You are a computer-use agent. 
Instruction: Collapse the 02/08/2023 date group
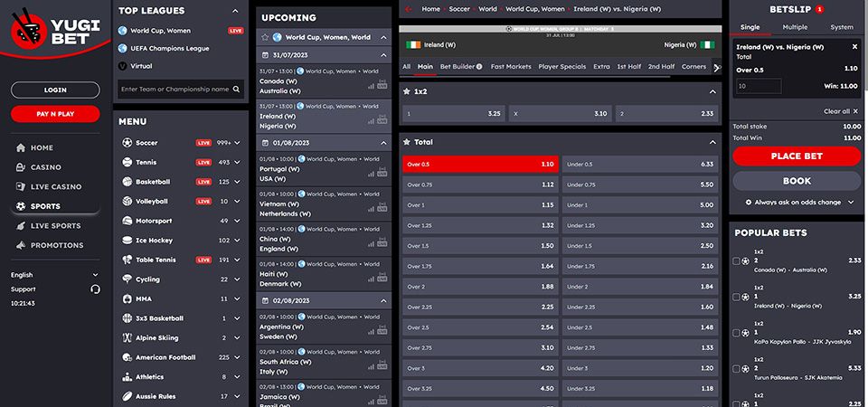383,300
